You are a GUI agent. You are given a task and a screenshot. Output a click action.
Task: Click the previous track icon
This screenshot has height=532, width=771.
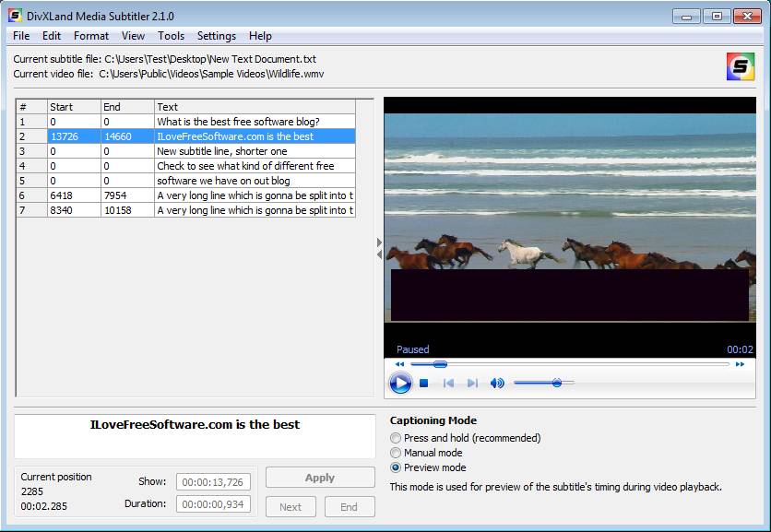click(449, 383)
